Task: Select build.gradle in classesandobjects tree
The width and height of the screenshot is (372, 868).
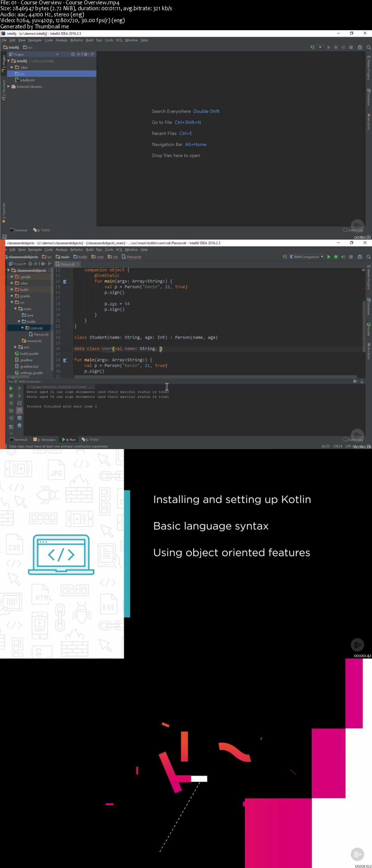Action: tap(27, 353)
